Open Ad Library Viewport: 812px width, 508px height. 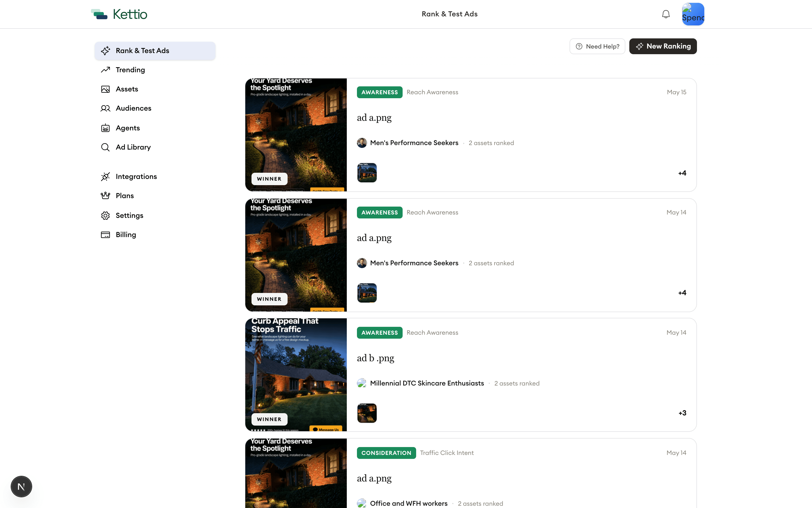155,147
